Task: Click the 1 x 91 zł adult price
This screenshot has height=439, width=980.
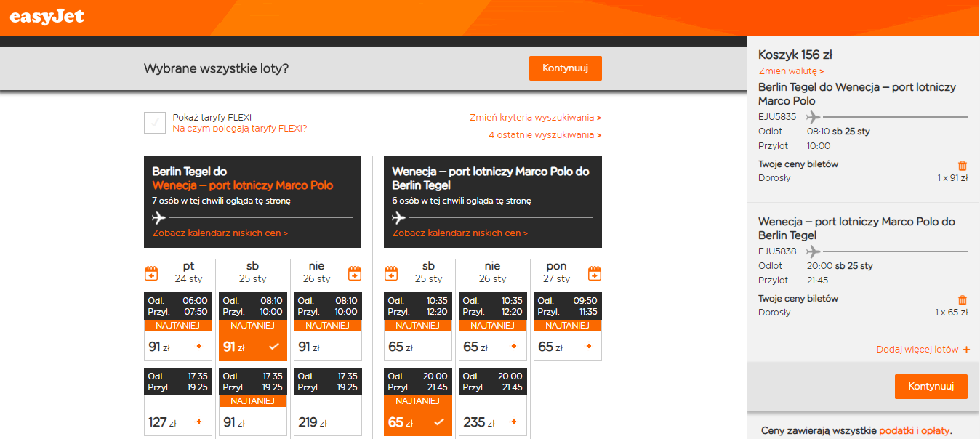Action: [952, 177]
